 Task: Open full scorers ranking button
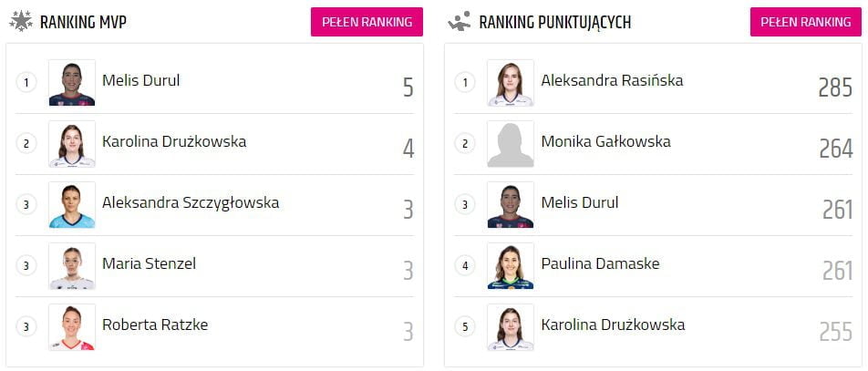pos(806,22)
